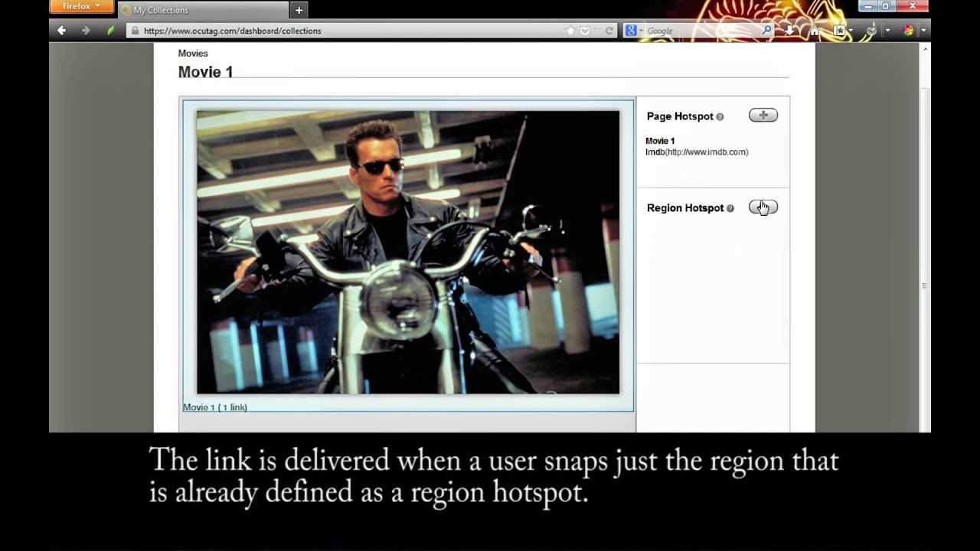Open the imdb hotspot link entry
Viewport: 980px width, 551px height.
(x=697, y=152)
